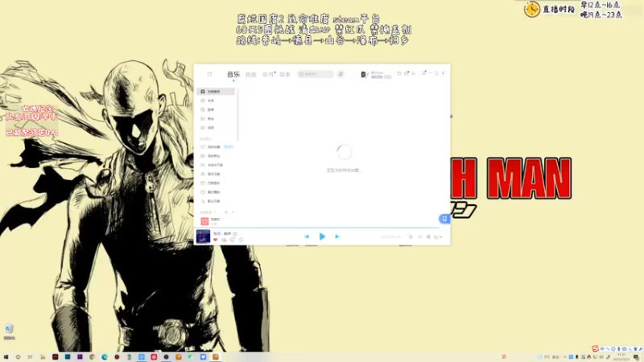
Task: Play the previous track
Action: coord(307,237)
